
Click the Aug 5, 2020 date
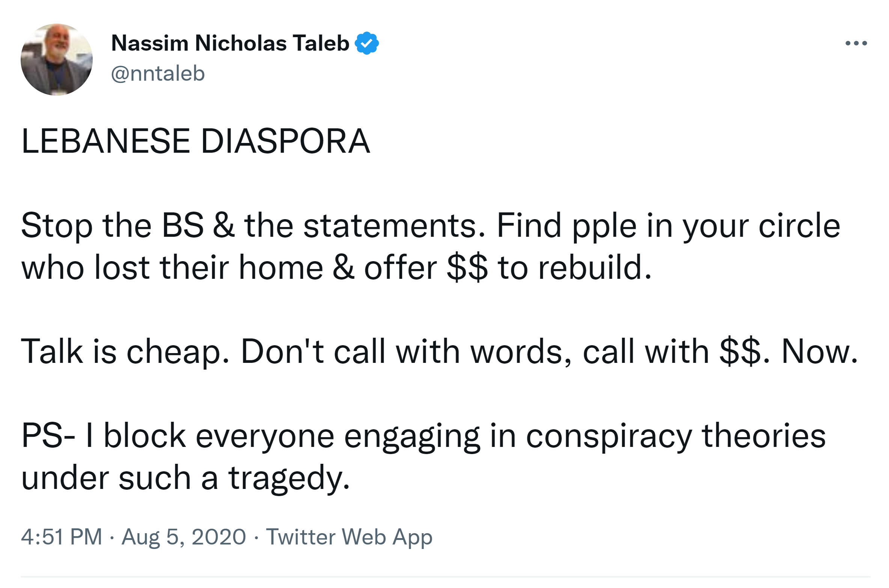184,537
